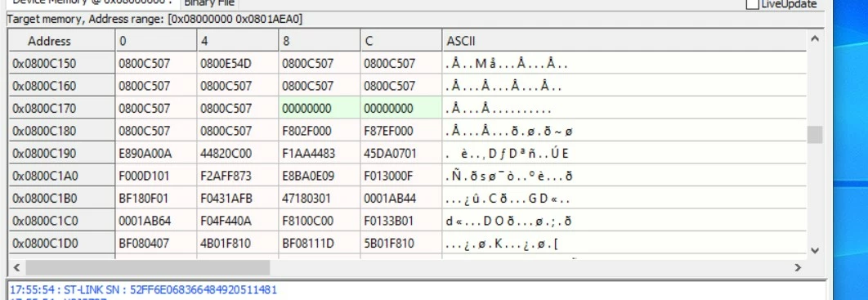Viewport: 868px width, 300px height.
Task: Click the ASCII cell in row 0x0800C1B0
Action: tap(624, 198)
